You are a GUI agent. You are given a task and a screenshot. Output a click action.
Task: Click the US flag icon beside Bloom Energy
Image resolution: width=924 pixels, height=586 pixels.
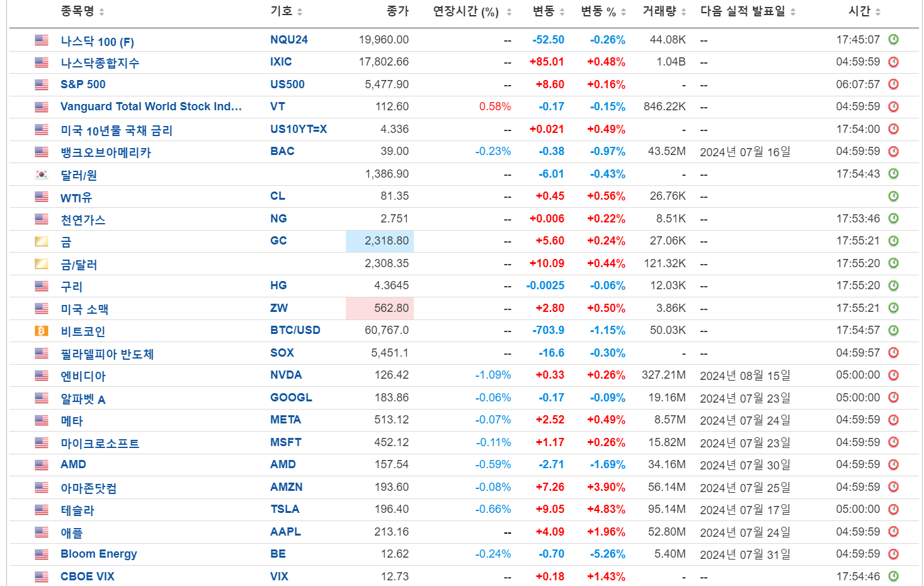click(42, 554)
